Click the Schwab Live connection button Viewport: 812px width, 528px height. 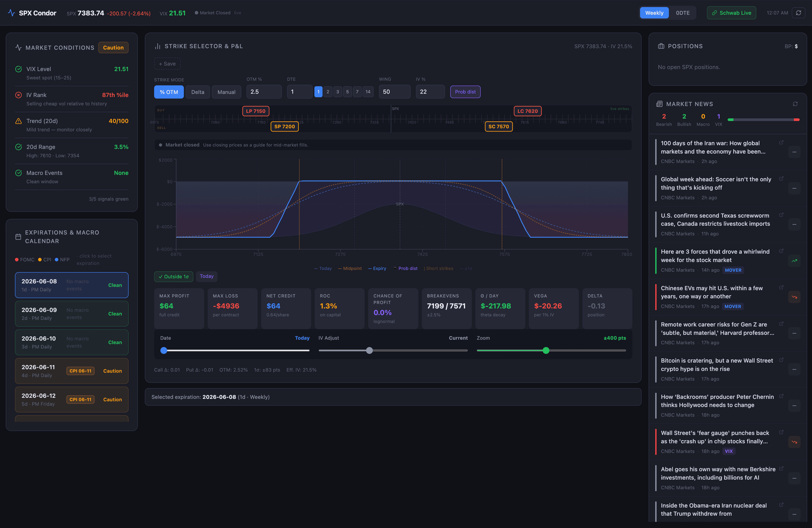coord(731,13)
